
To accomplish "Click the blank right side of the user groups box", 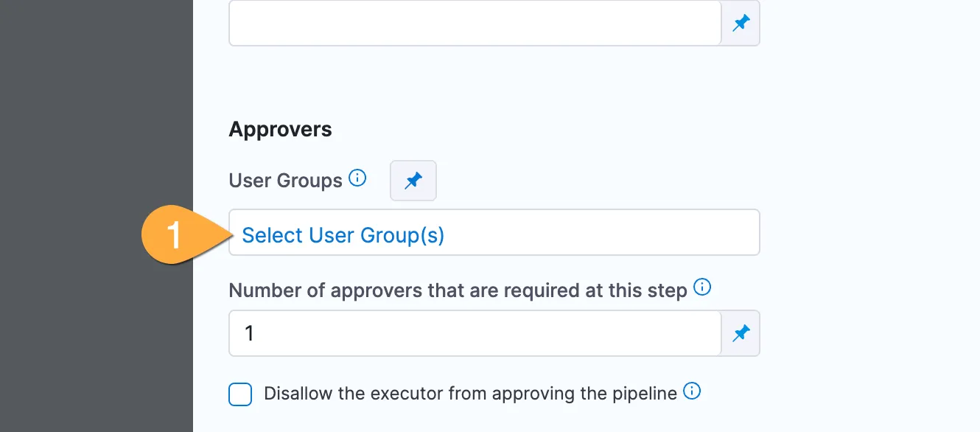I will tap(626, 233).
